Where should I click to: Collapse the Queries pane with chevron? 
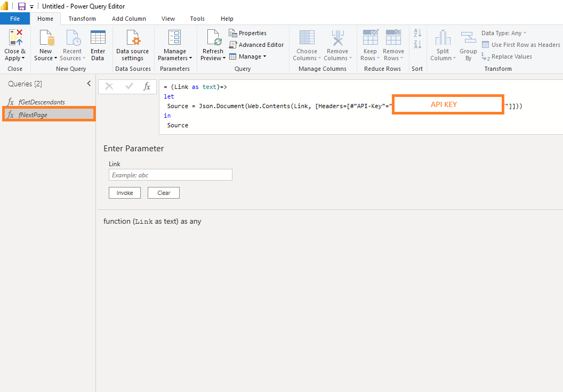click(x=89, y=84)
